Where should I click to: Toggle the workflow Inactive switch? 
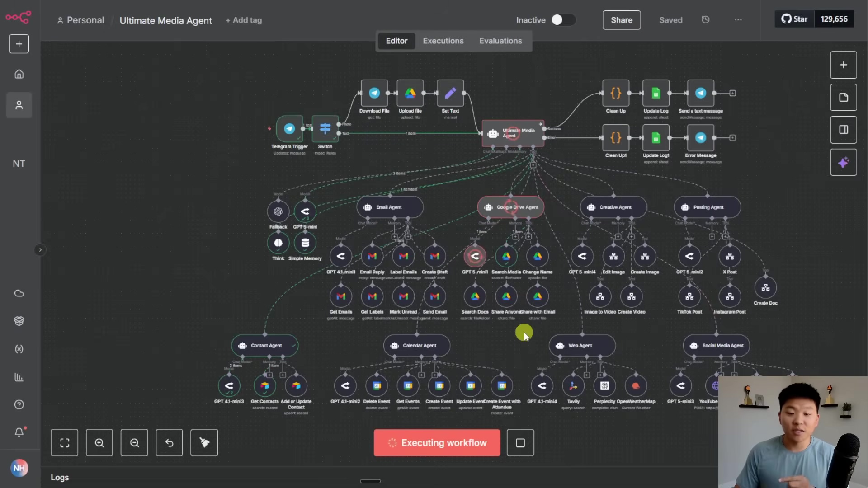tap(563, 20)
